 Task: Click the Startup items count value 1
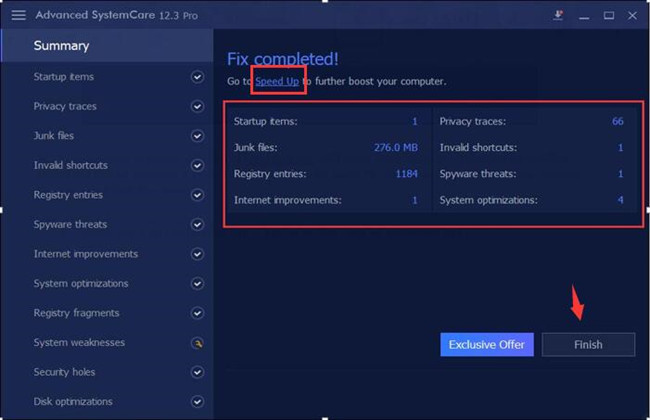415,121
